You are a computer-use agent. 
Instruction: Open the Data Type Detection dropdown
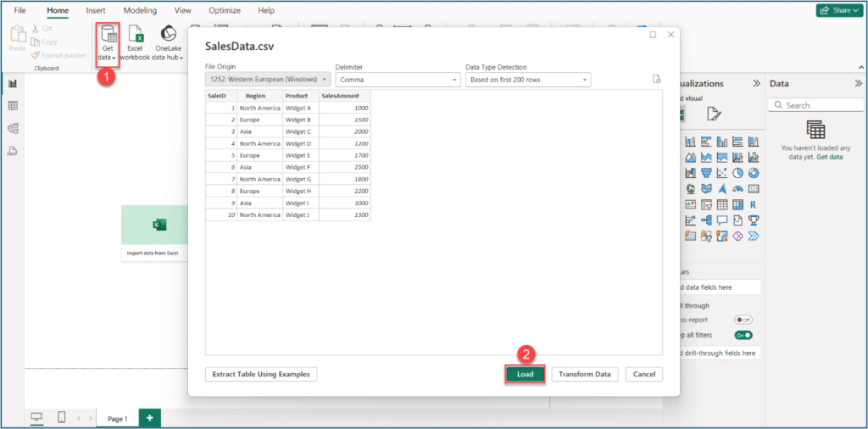(527, 80)
